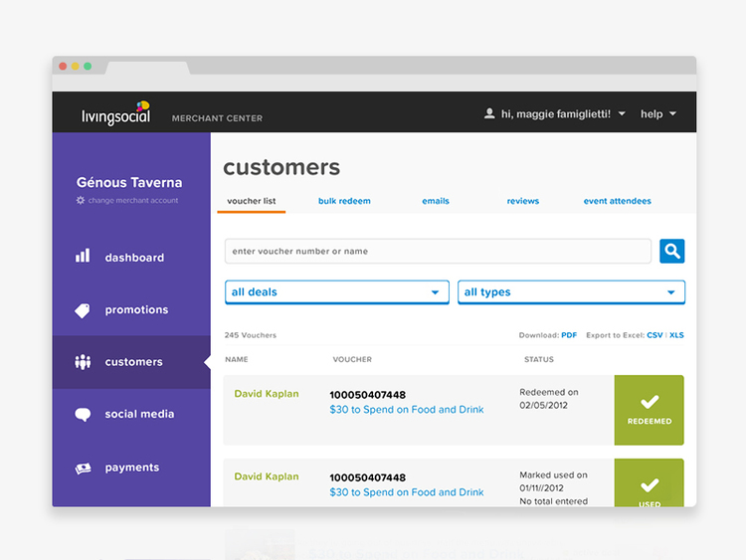746x560 pixels.
Task: Switch to the event attendees tab
Action: (617, 201)
